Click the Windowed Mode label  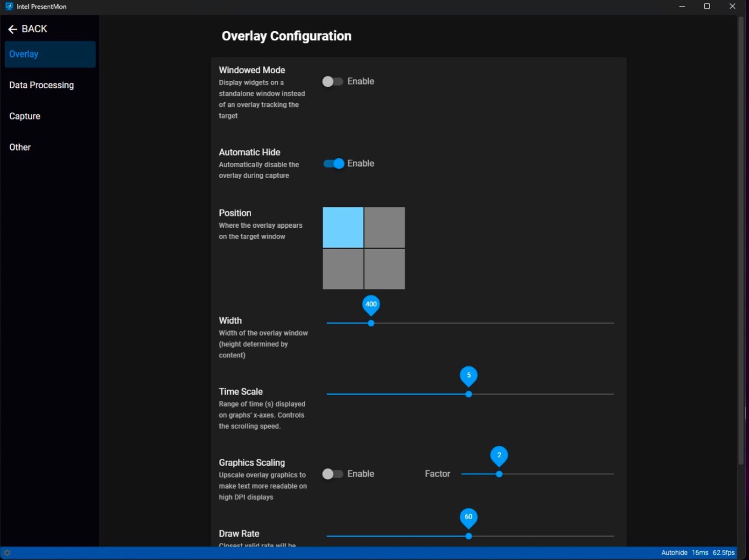[252, 70]
